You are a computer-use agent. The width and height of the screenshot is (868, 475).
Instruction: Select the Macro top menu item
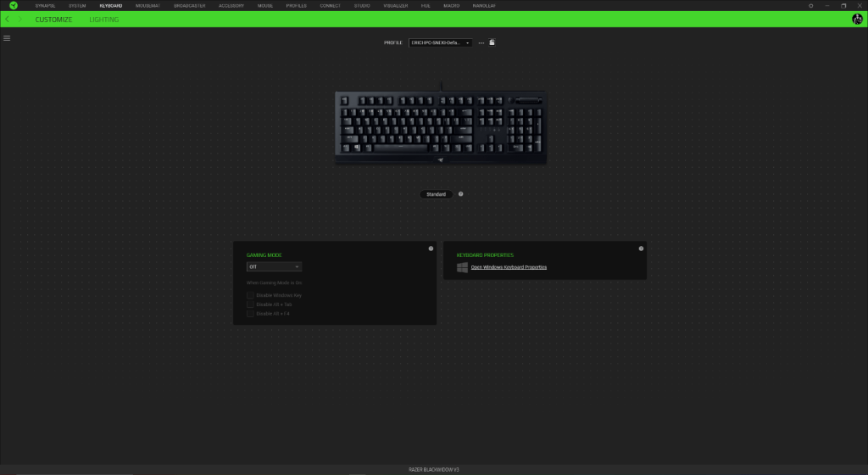(x=451, y=6)
